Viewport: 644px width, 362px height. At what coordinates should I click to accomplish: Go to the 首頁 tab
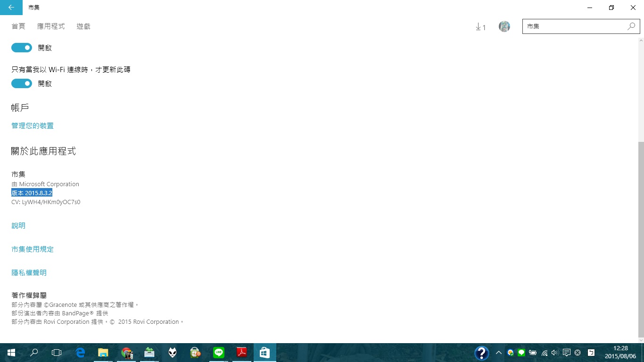(18, 26)
